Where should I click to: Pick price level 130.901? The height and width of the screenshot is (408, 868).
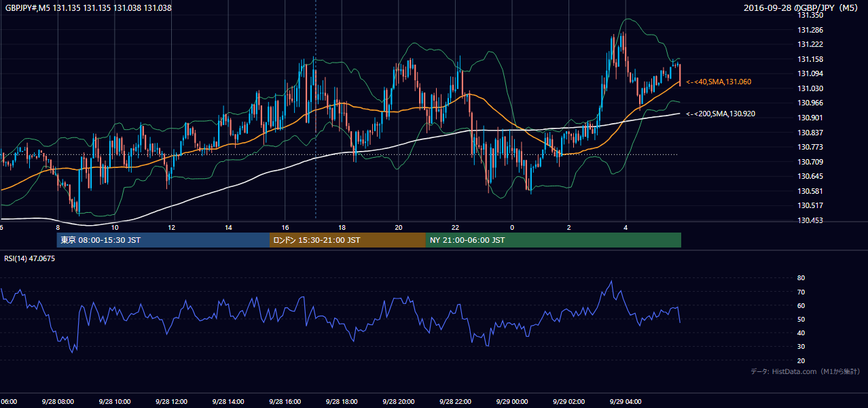(811, 118)
